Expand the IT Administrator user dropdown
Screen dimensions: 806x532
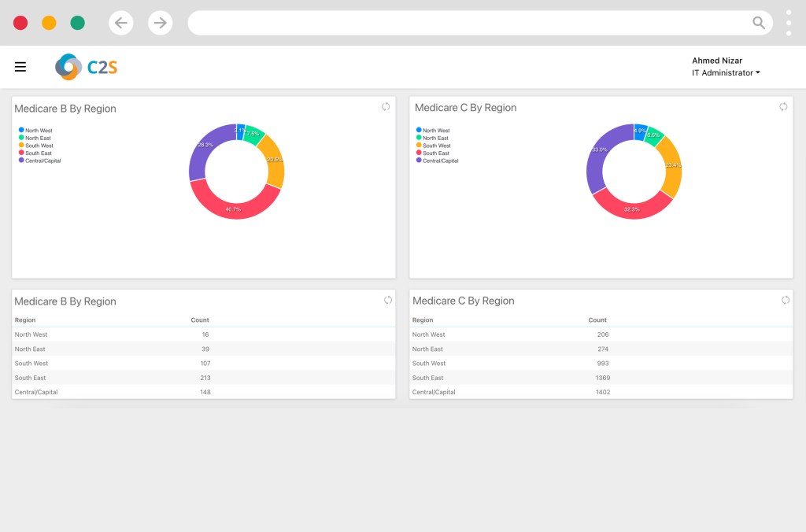point(726,73)
